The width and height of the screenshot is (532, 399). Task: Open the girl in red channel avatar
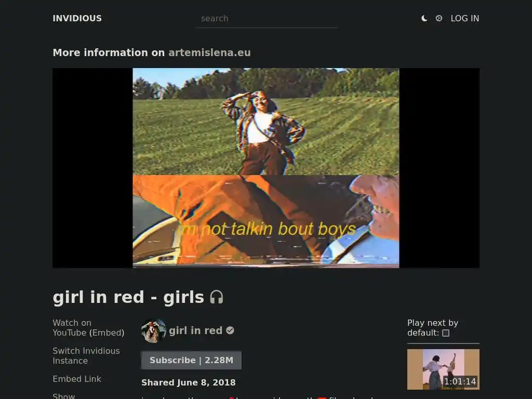pos(154,330)
